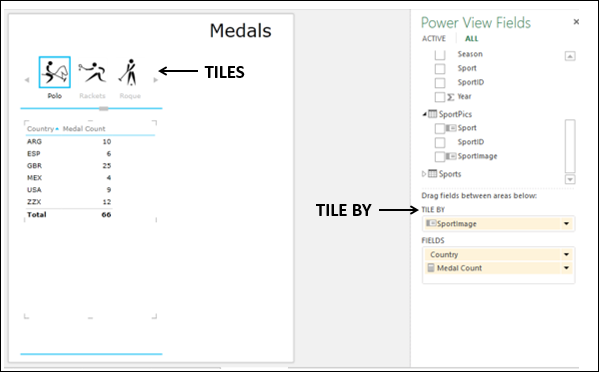Viewport: 600px width, 372px height.
Task: Go to previous tiles with left arrow
Action: coord(27,80)
